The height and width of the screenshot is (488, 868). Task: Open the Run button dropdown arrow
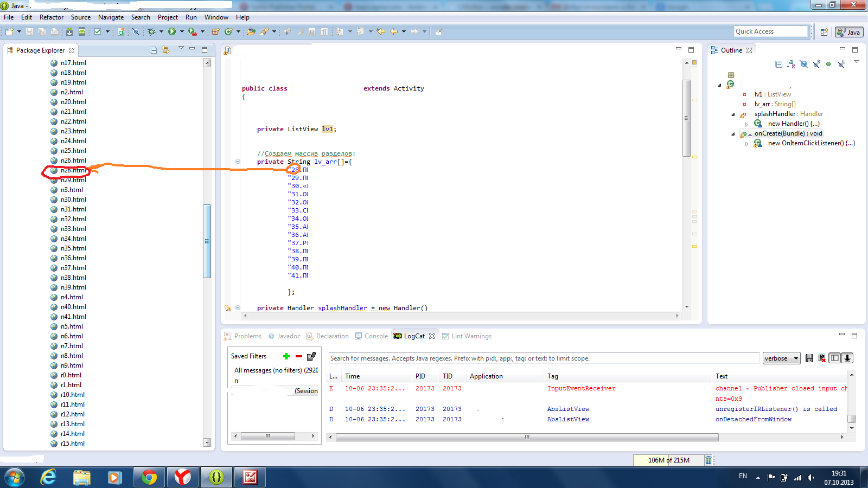pyautogui.click(x=182, y=31)
